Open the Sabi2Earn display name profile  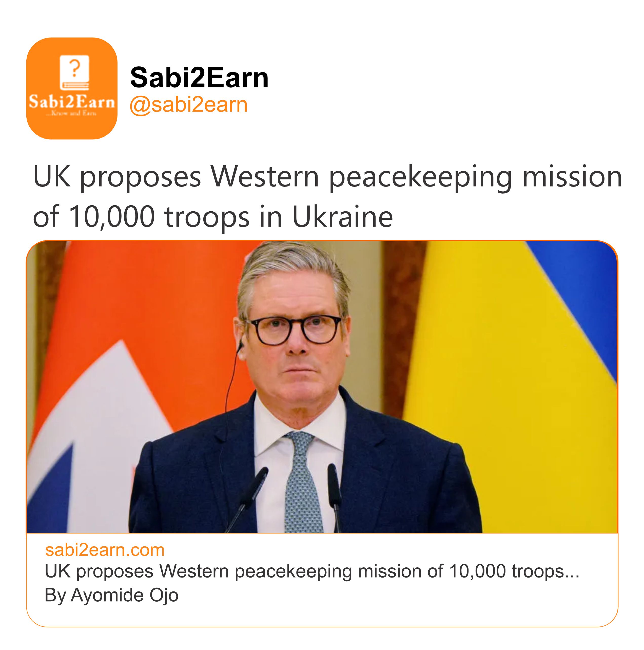[199, 78]
